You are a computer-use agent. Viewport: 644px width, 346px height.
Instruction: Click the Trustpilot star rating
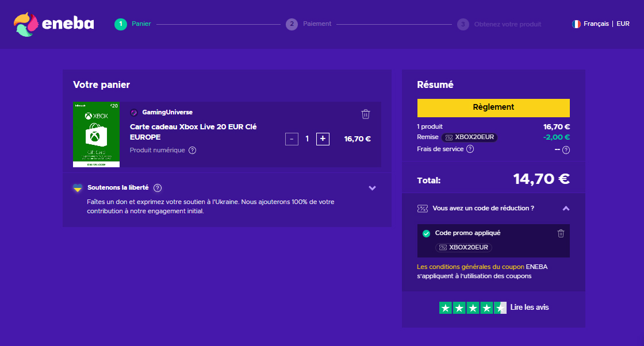473,307
